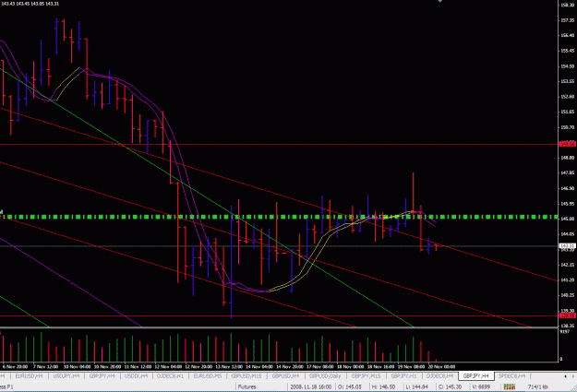Click the 13 Nov 12:00 time axis label
The width and height of the screenshot is (577, 392).
coord(229,366)
